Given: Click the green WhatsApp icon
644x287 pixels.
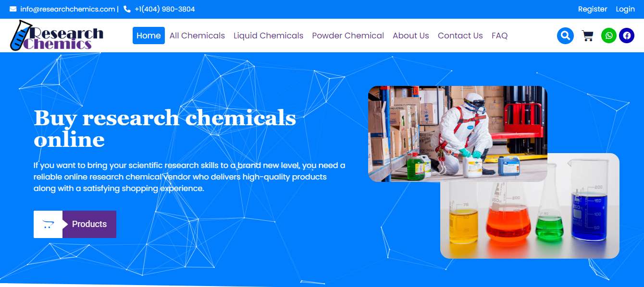Looking at the screenshot, I should [609, 36].
